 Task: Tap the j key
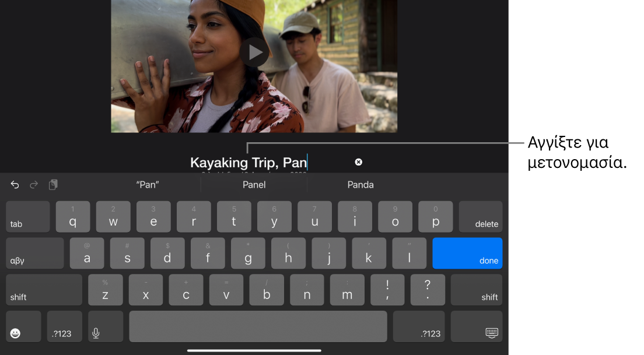(328, 253)
